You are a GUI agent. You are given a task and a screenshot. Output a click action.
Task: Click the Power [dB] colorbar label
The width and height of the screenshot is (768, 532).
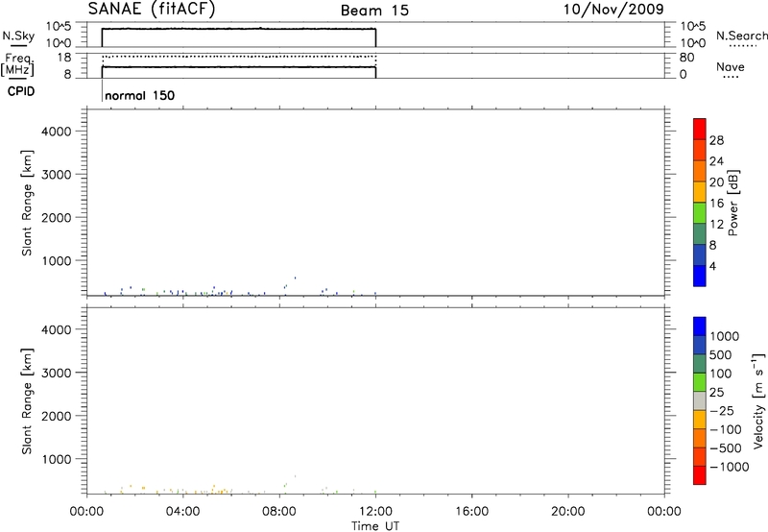coord(733,203)
